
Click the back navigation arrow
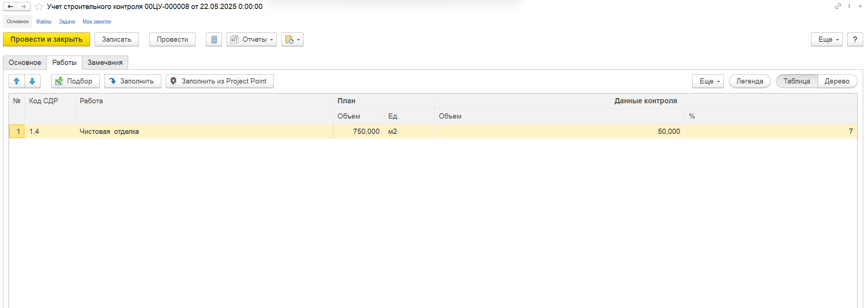pyautogui.click(x=10, y=6)
